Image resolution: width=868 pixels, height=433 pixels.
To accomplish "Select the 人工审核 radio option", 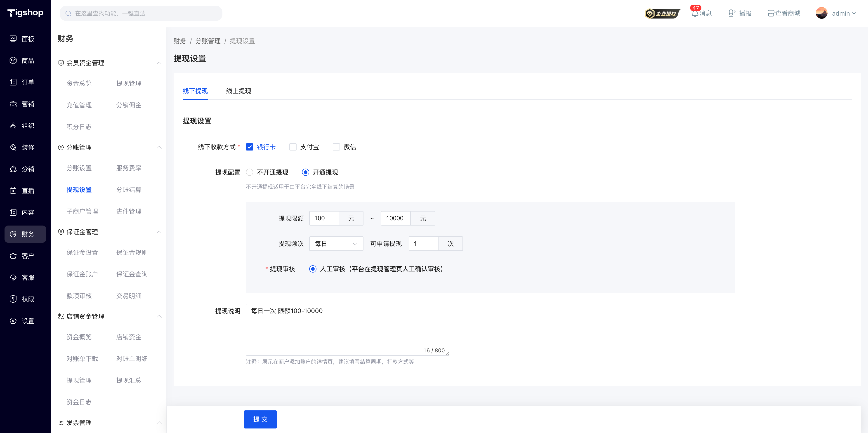I will [x=313, y=269].
